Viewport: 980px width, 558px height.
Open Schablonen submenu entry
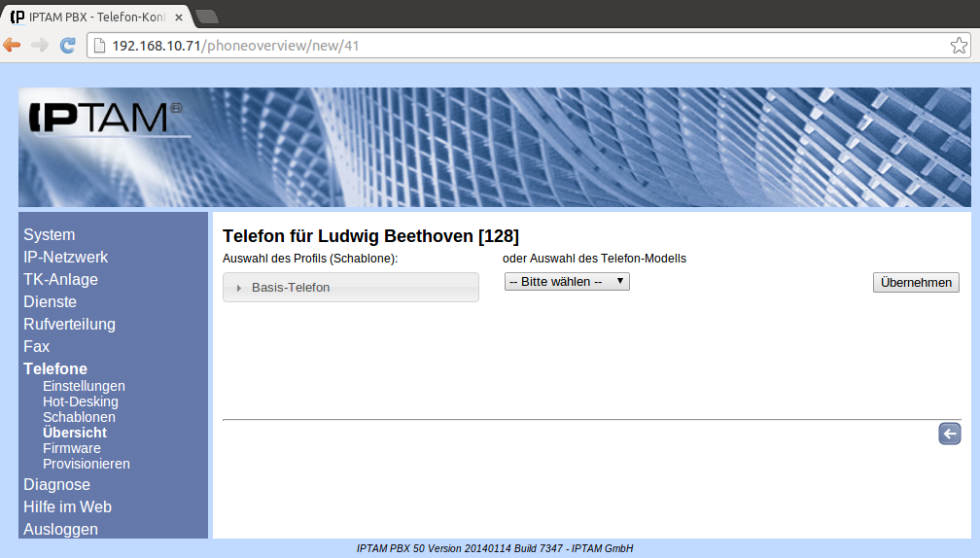[x=79, y=417]
